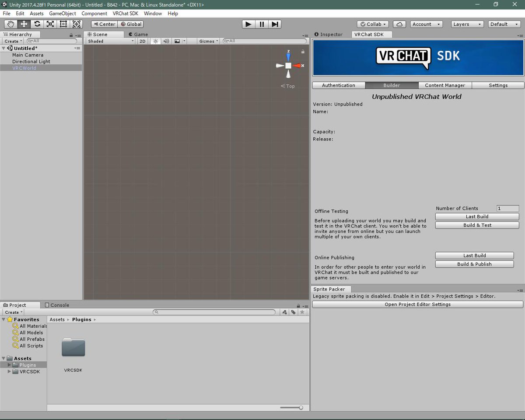Select the Rect transform tool
The height and width of the screenshot is (420, 525).
[63, 24]
